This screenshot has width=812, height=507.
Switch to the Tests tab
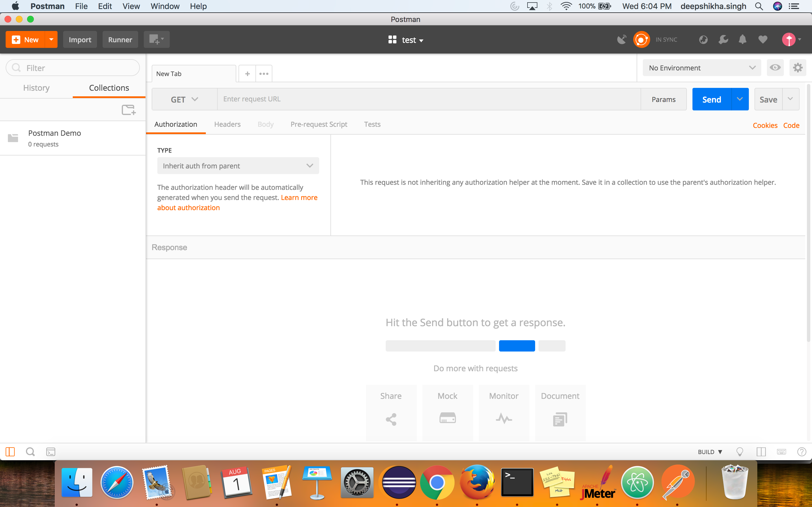pos(372,124)
